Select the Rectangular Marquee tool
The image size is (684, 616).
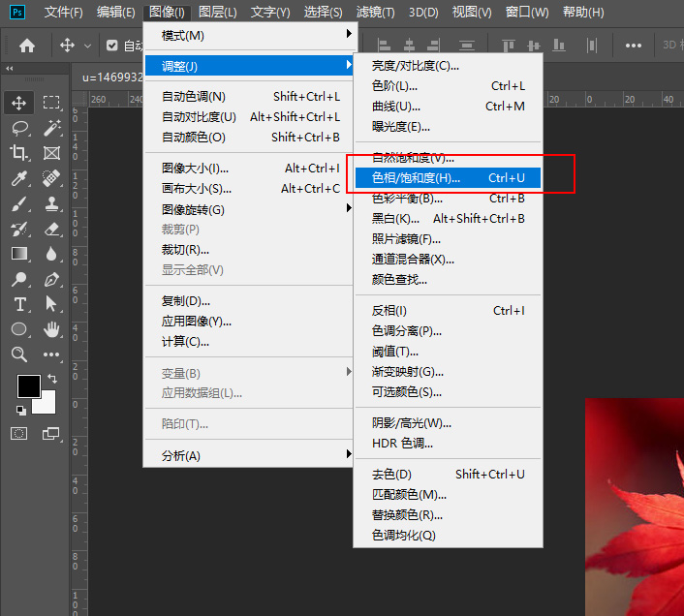point(51,103)
